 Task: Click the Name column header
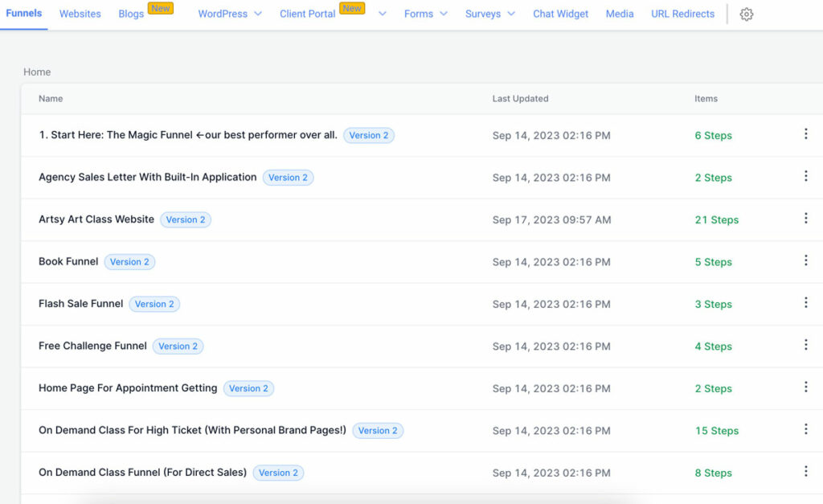point(51,98)
